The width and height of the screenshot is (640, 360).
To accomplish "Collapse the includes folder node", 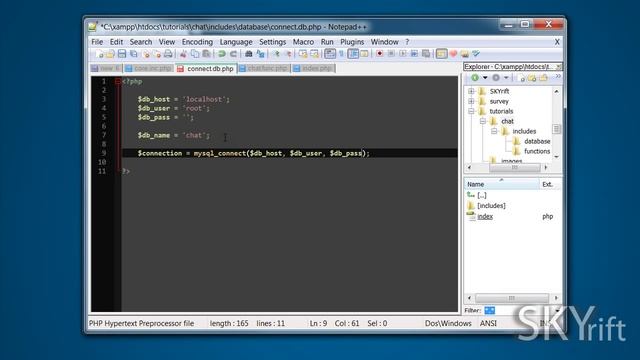I will coord(494,131).
